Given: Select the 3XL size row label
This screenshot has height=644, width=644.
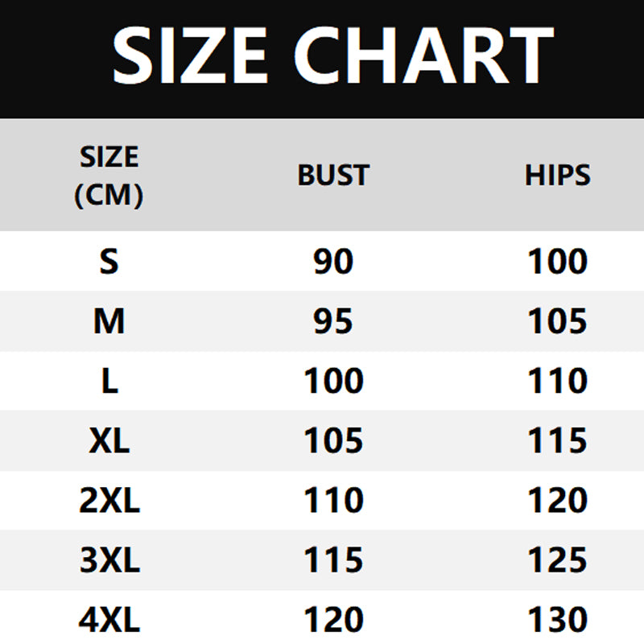Looking at the screenshot, I should (109, 560).
